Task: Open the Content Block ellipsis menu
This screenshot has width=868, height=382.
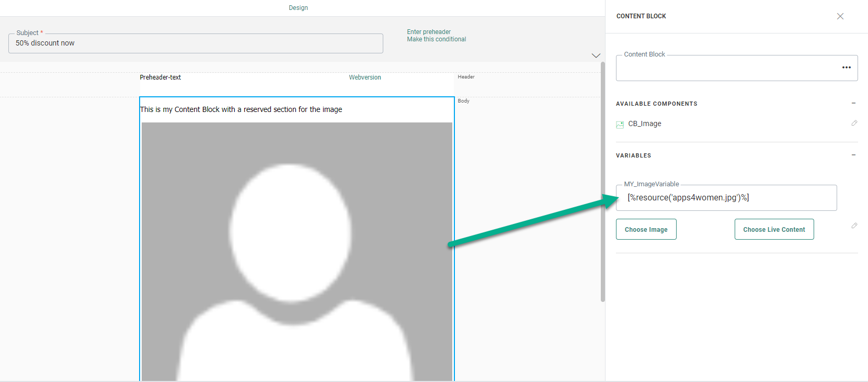Action: (846, 68)
